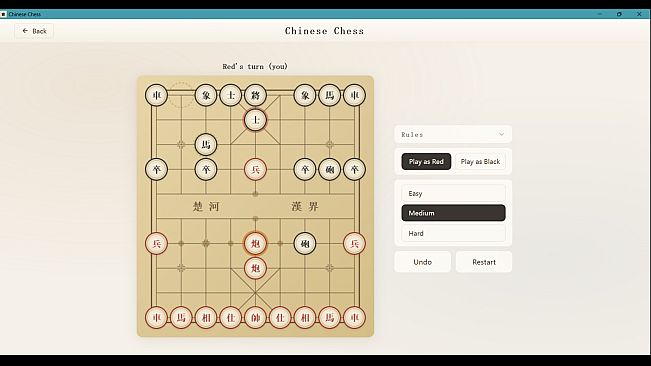Select the red general 帥 piece
Image resolution: width=651 pixels, height=366 pixels.
[x=255, y=317]
